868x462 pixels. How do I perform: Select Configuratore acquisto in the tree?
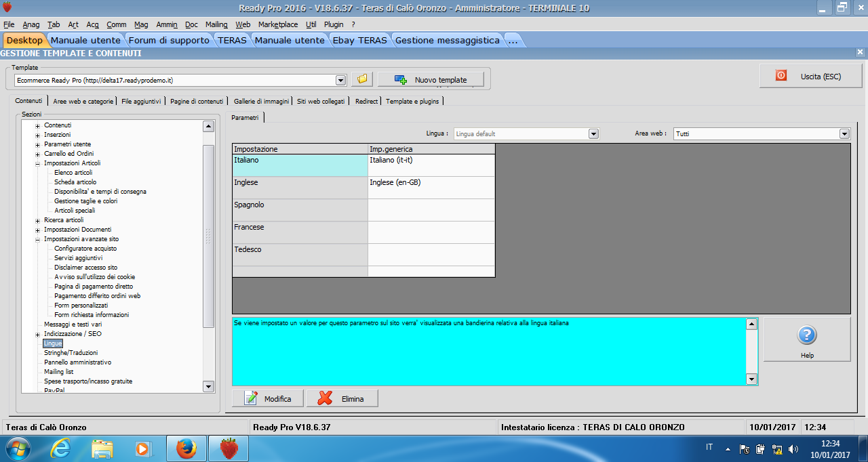pyautogui.click(x=85, y=249)
